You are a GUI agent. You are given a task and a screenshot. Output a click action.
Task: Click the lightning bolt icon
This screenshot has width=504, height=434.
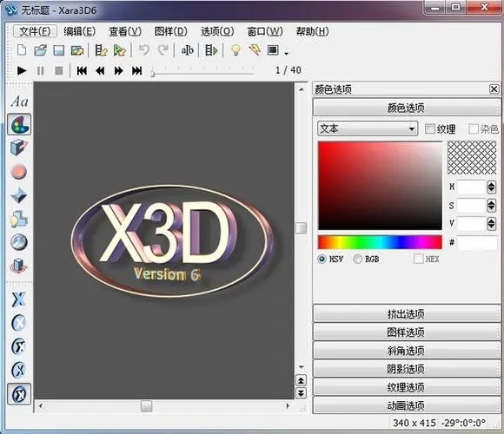[x=255, y=50]
